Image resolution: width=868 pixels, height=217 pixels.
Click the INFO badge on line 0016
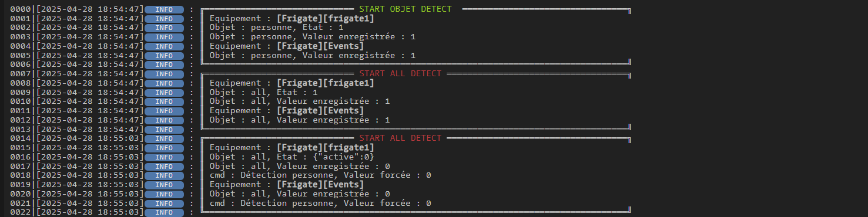coord(164,157)
